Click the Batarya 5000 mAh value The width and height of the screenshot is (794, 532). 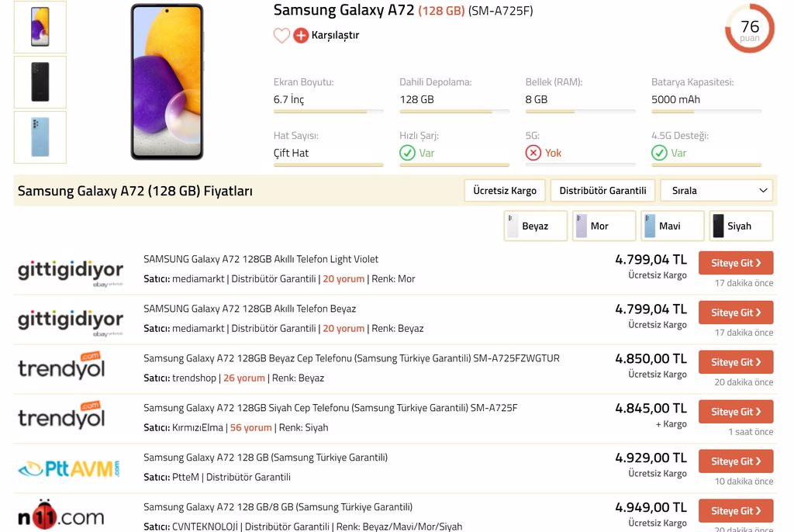tap(675, 100)
